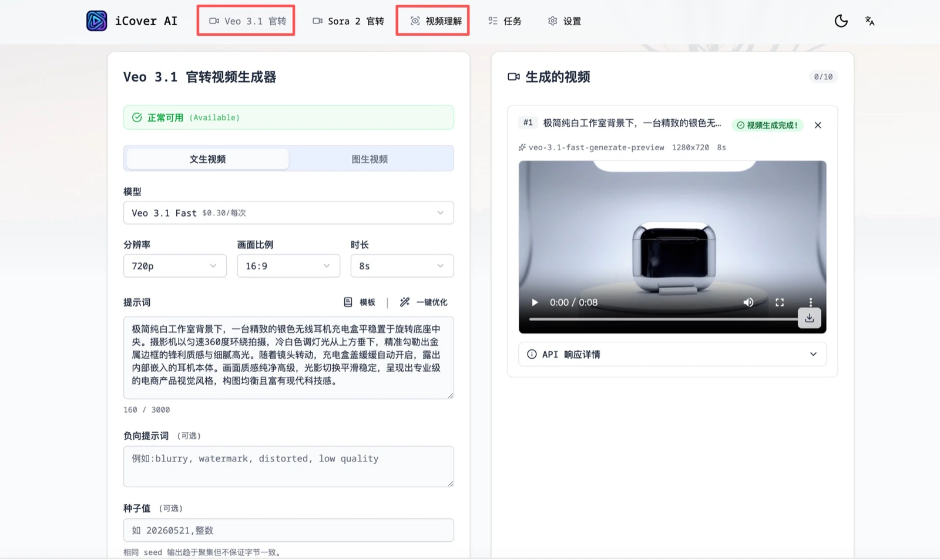Click the green check icon in status banner

pyautogui.click(x=137, y=117)
